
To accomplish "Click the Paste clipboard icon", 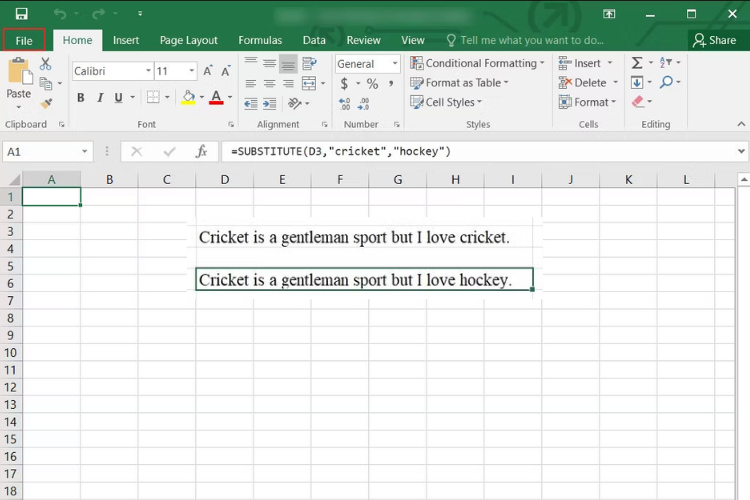I will pyautogui.click(x=20, y=72).
